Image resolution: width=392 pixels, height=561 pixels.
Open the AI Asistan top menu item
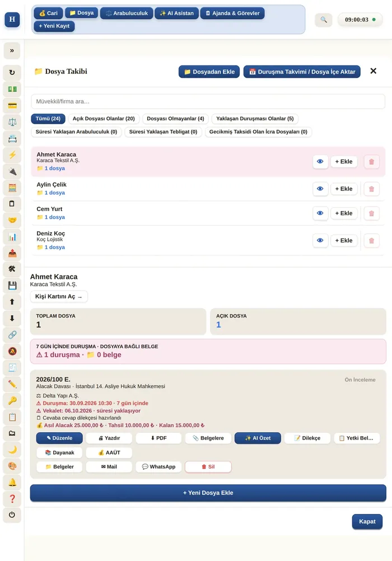177,13
